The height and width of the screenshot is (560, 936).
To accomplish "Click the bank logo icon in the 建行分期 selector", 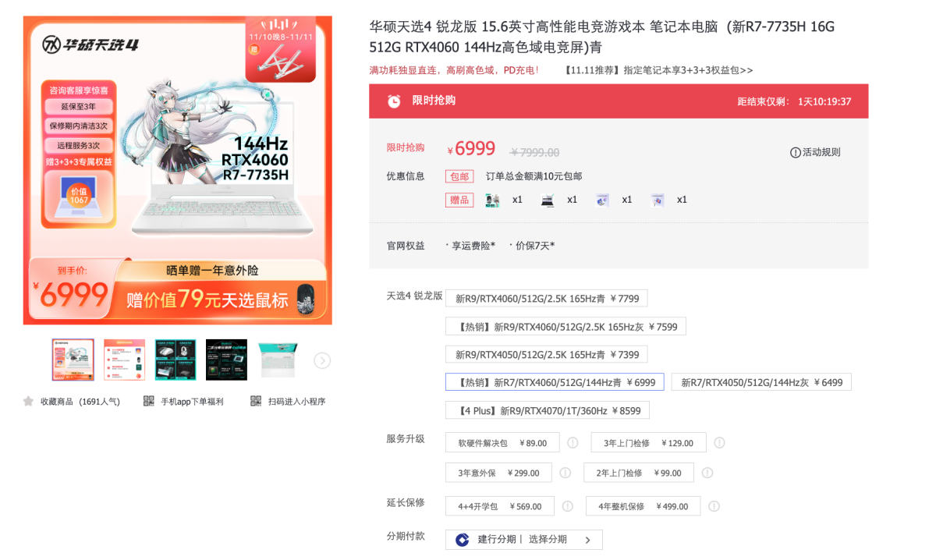I will [x=463, y=540].
